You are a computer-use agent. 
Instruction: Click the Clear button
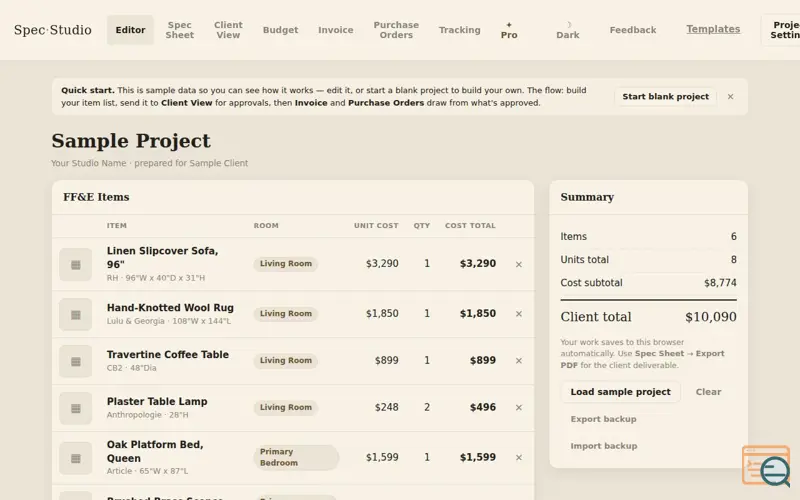(x=708, y=392)
